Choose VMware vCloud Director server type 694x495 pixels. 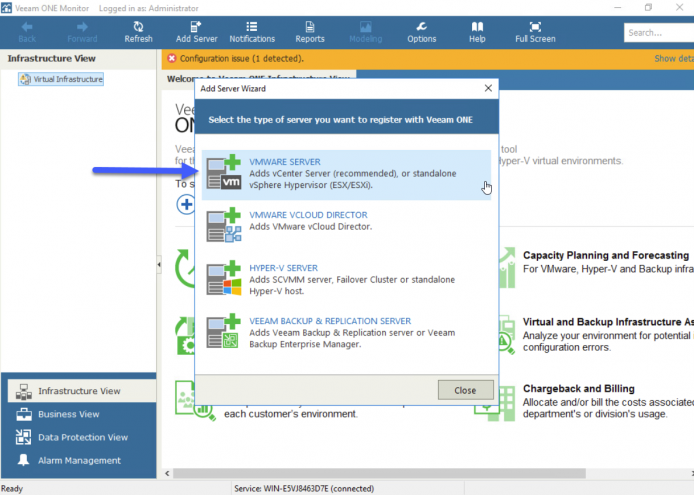point(347,225)
